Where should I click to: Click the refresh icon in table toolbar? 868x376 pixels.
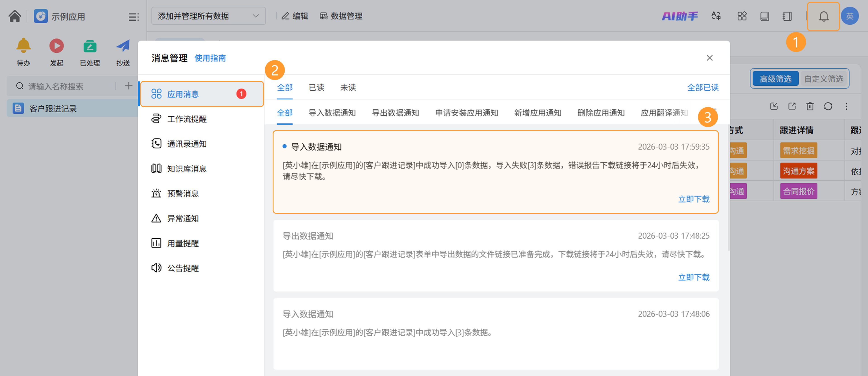click(x=828, y=106)
